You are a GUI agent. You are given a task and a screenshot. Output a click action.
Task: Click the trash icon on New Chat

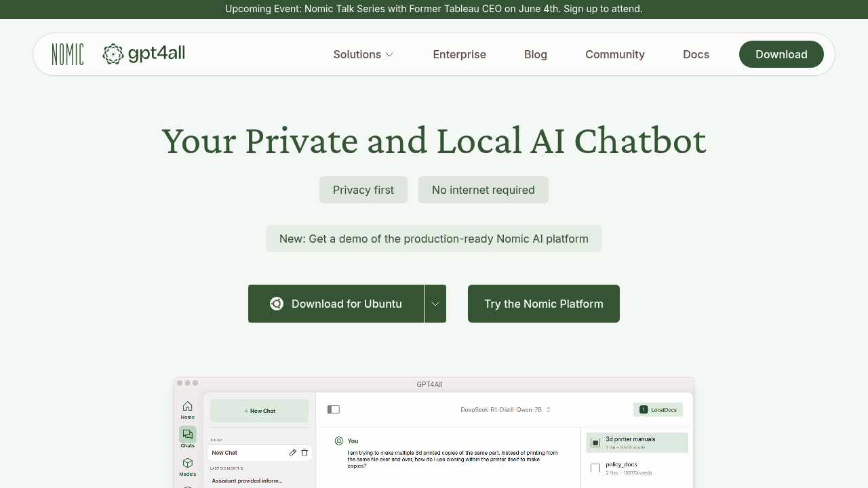304,453
